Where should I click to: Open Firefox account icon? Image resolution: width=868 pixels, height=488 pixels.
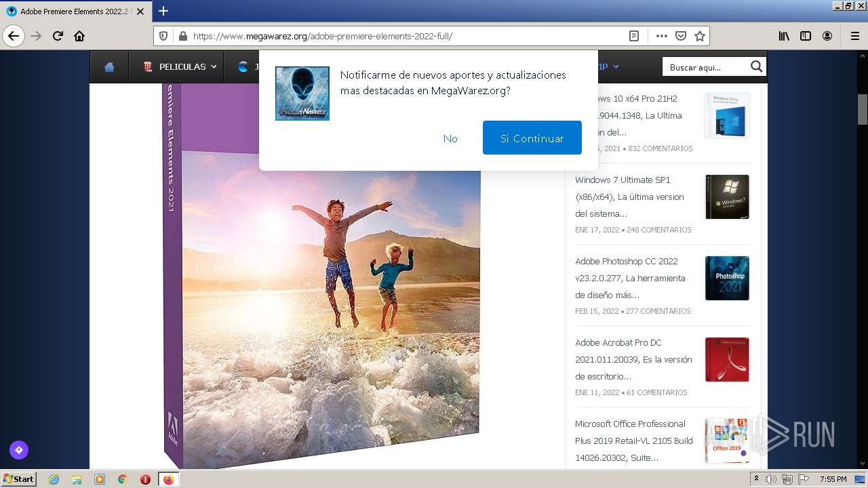[827, 36]
